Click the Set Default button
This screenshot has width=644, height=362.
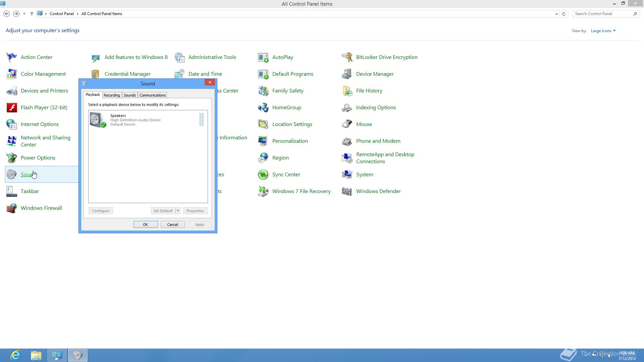(163, 211)
